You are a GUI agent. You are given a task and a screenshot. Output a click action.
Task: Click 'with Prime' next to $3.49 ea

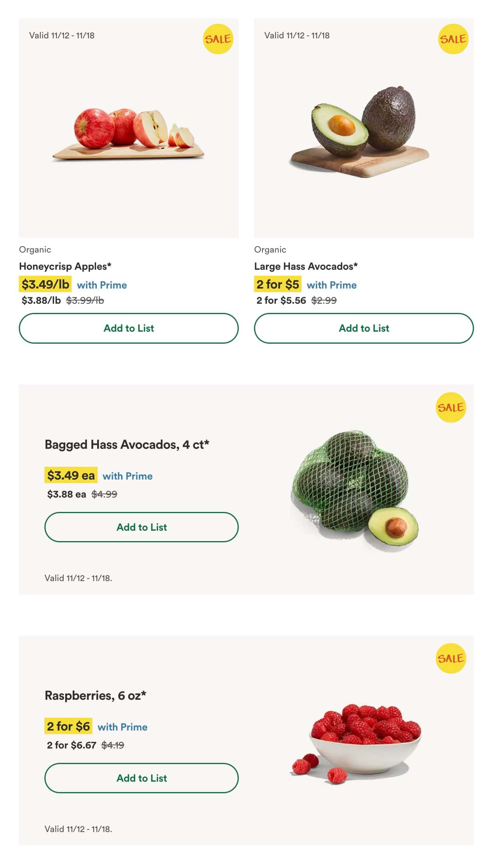coord(128,476)
